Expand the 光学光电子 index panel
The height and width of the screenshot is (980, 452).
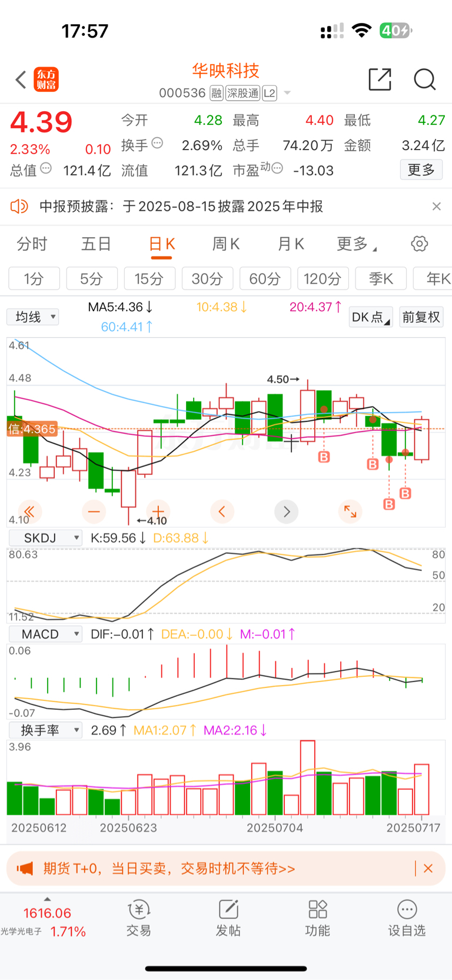pyautogui.click(x=46, y=921)
